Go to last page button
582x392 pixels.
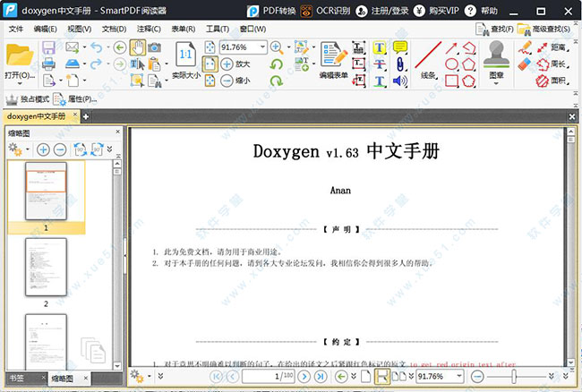click(x=321, y=377)
